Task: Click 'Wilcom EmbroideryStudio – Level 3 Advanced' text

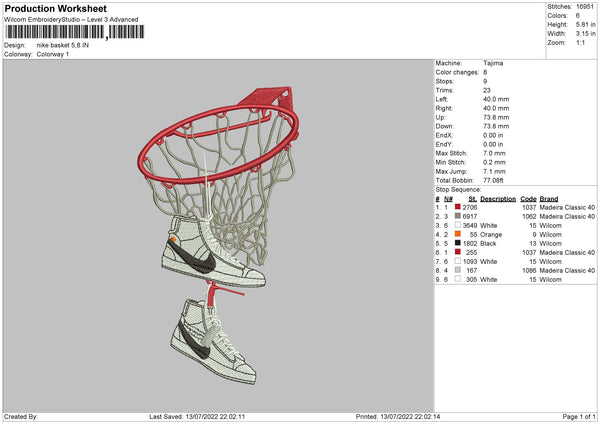Action: pos(71,20)
